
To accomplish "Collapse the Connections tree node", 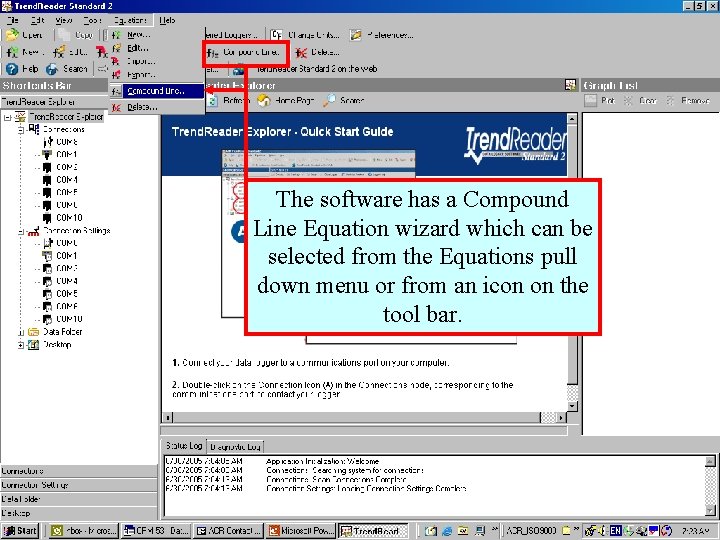I will click(21, 130).
